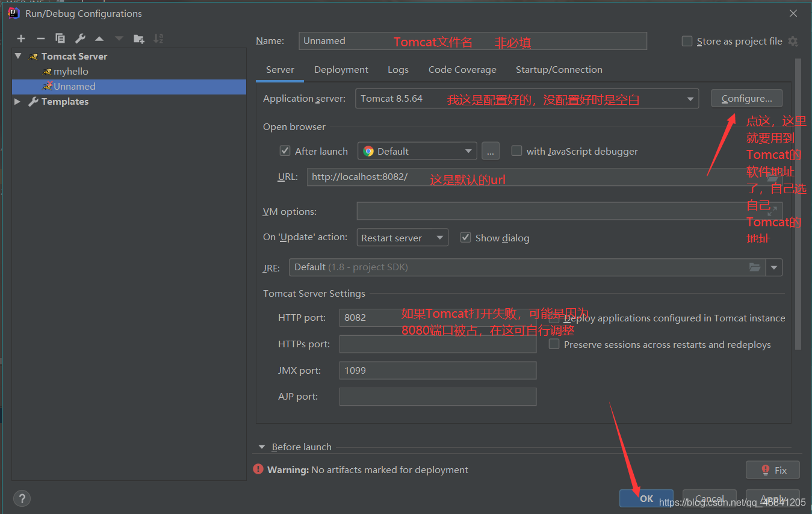Open the Logs tab
The height and width of the screenshot is (514, 812).
(398, 70)
